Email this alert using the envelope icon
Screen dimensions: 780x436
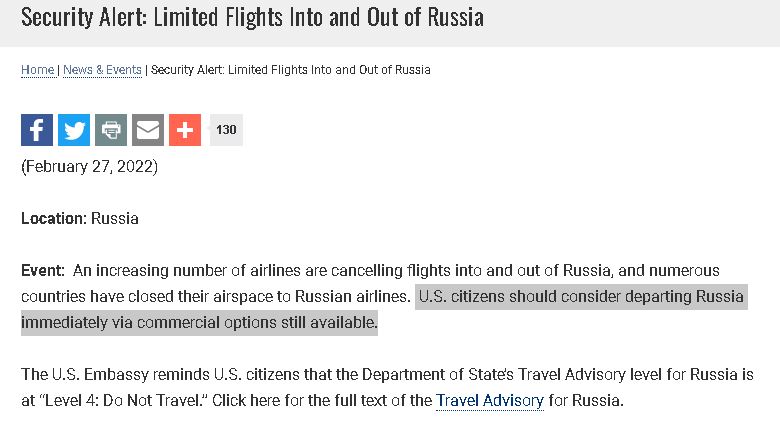[x=148, y=130]
